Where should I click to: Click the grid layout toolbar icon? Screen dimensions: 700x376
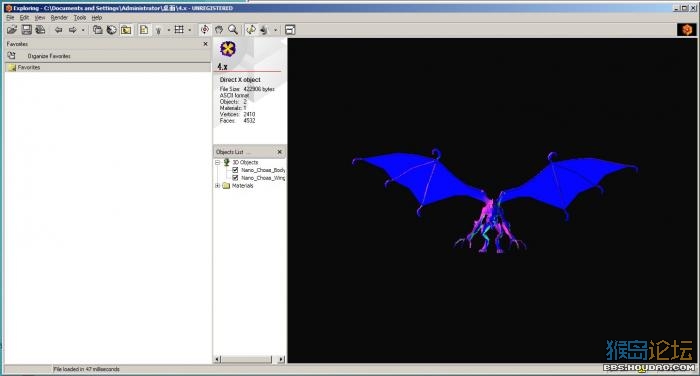coord(179,30)
